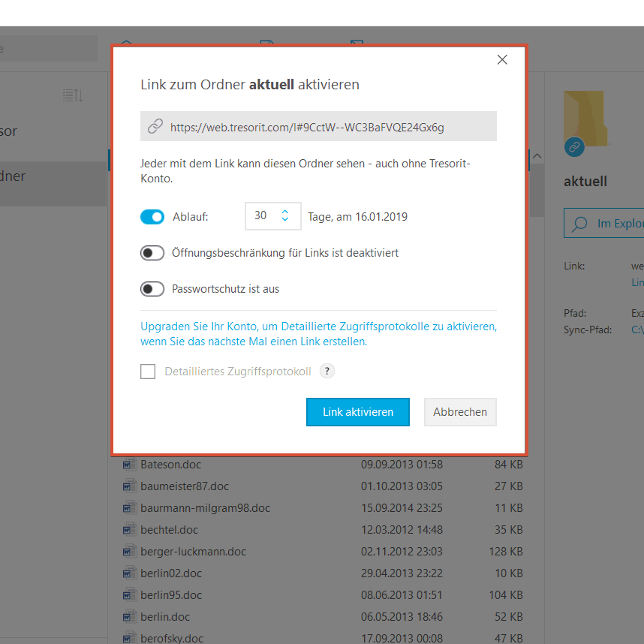Enable the Öffnungsbeschränkung für Links switch
This screenshot has height=644, width=644.
pos(152,253)
